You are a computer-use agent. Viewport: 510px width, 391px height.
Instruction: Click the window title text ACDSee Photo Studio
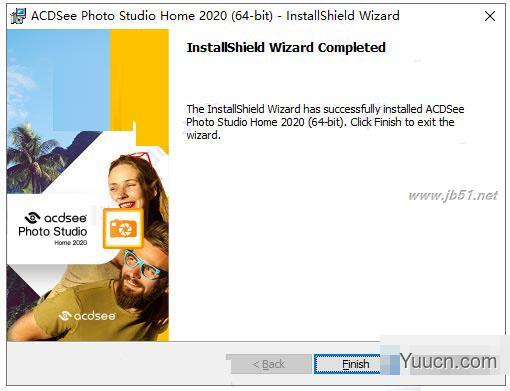pyautogui.click(x=215, y=16)
